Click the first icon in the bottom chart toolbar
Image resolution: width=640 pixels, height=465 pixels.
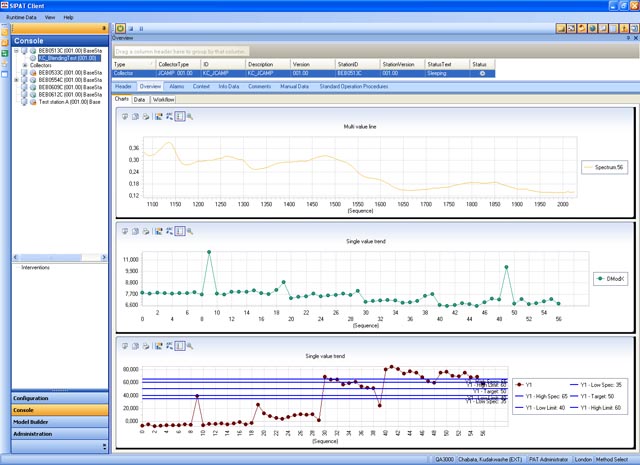pos(124,344)
